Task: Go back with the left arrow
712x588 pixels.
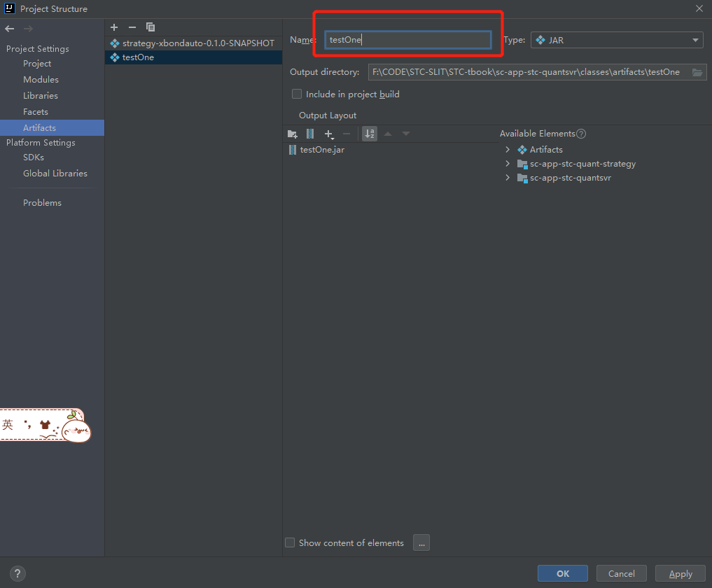Action: 10,29
